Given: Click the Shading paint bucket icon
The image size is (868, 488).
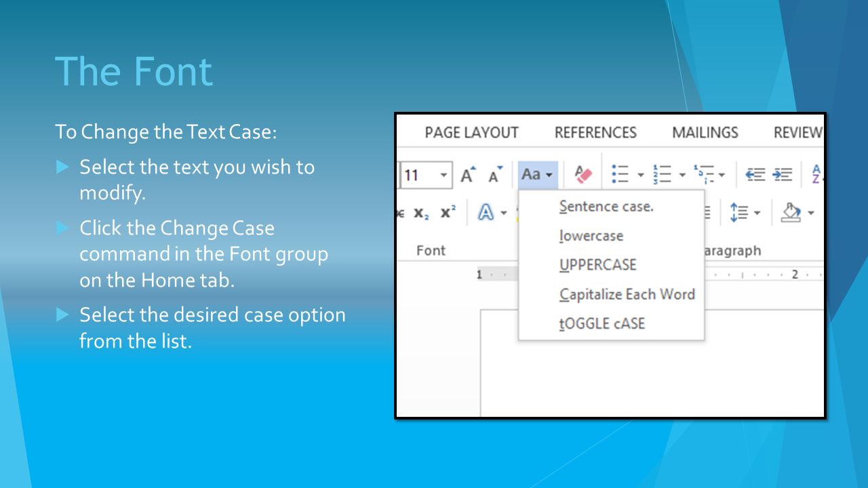Looking at the screenshot, I should point(791,213).
